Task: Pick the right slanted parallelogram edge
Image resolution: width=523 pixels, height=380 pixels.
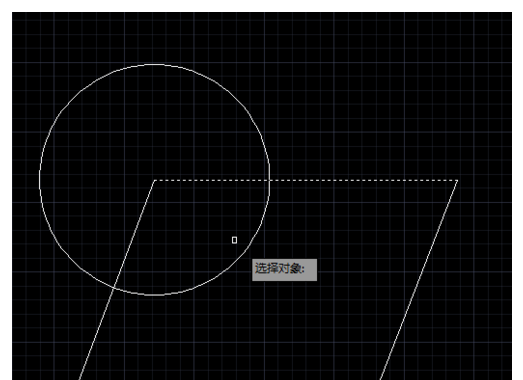Action: [x=418, y=280]
